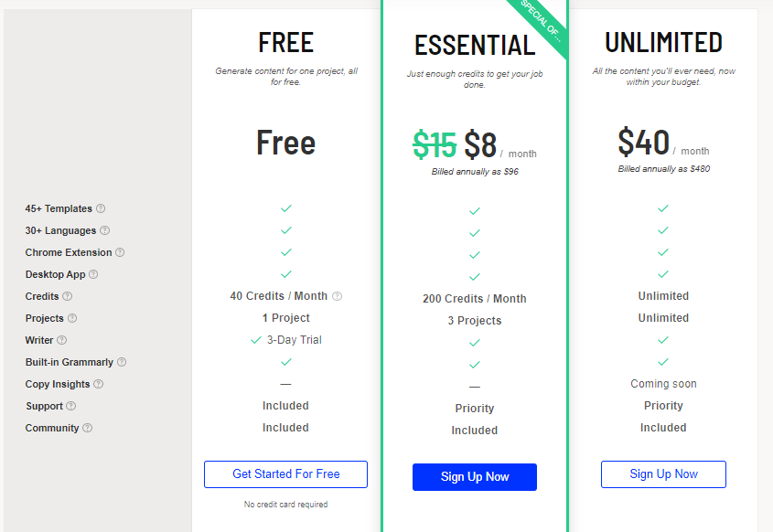Click help icon beside 30+ Languages
This screenshot has height=532, width=773.
click(x=104, y=230)
